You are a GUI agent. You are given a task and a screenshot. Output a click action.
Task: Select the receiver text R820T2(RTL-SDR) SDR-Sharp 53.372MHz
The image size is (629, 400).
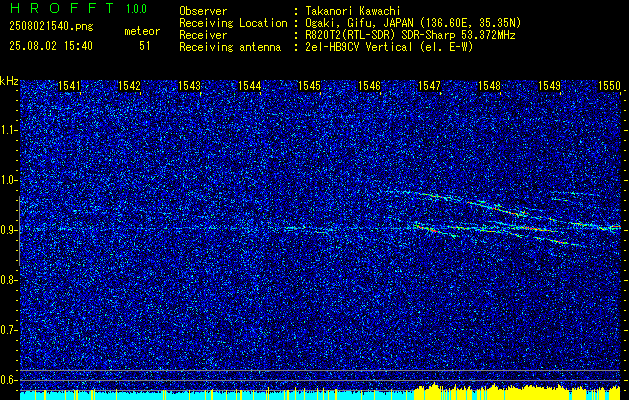[410, 35]
